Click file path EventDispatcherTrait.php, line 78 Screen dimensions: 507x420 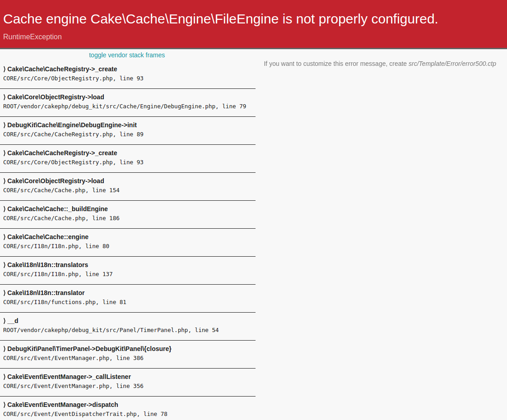[85, 414]
